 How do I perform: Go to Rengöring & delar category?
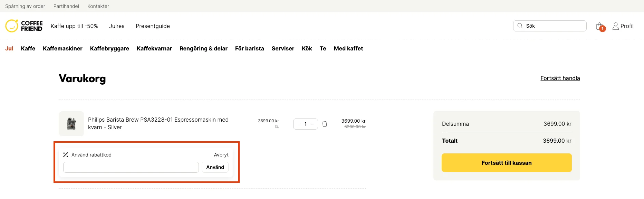(x=203, y=49)
